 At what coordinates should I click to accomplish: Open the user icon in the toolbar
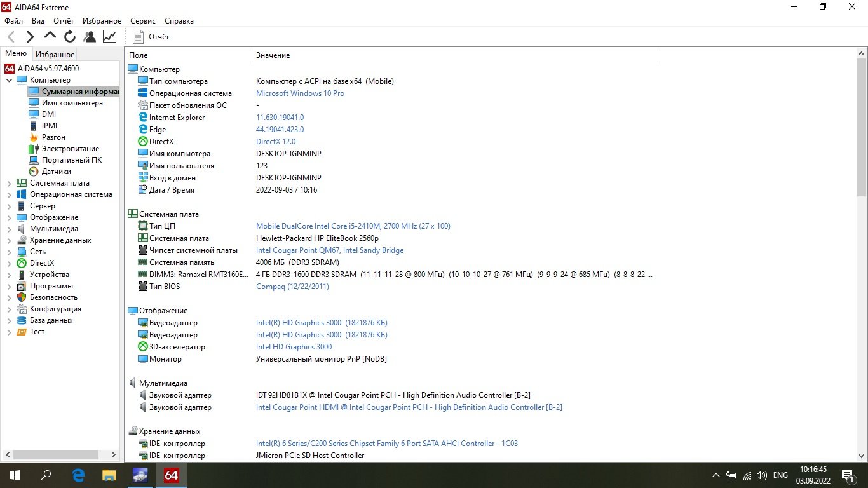pos(90,37)
